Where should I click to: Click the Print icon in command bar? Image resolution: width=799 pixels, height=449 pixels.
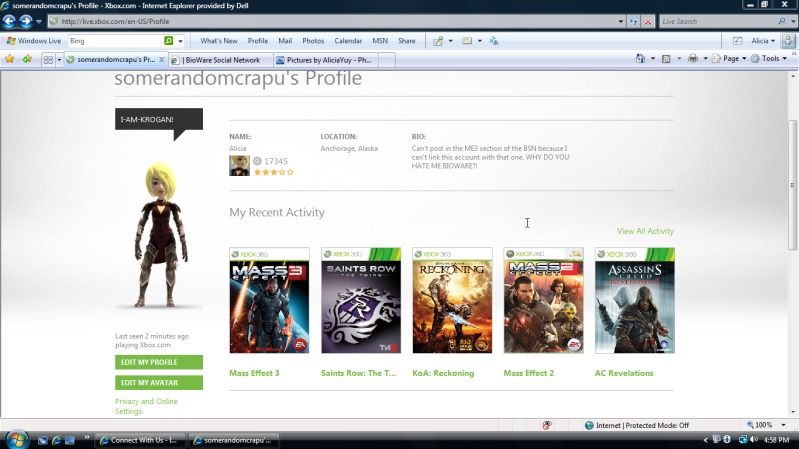click(693, 59)
